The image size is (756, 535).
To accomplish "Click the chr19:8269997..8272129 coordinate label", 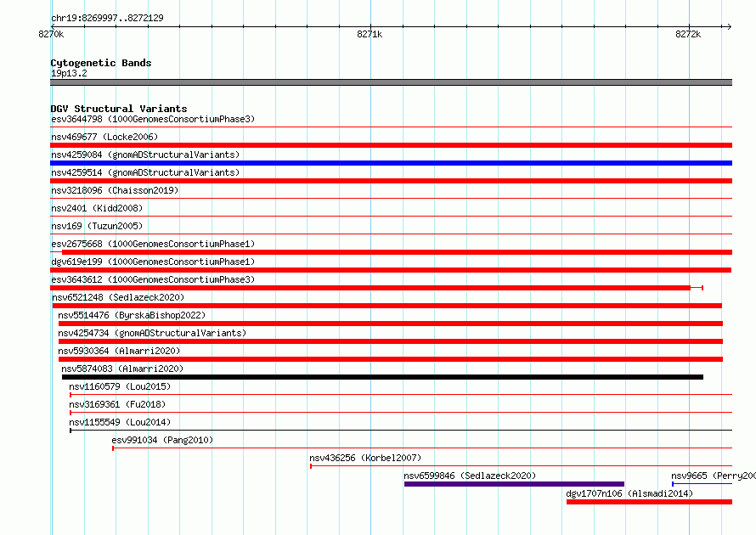I will tap(107, 18).
